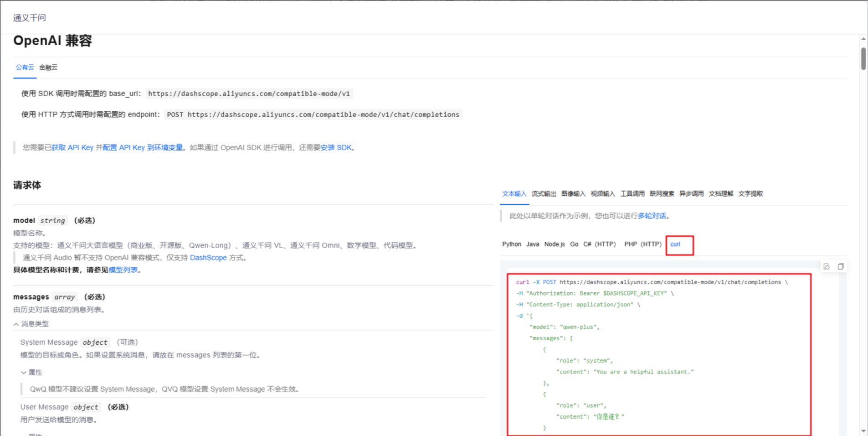Screen dimensions: 868x436
Task: Click the array type label beside messages
Action: pyautogui.click(x=64, y=297)
